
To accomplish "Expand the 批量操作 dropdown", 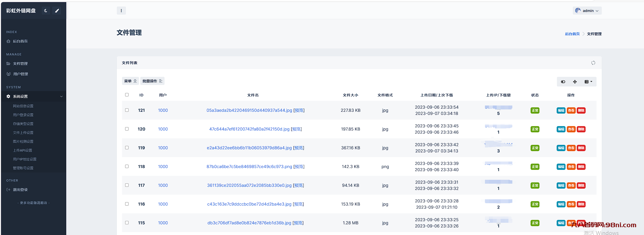I will click(x=152, y=81).
